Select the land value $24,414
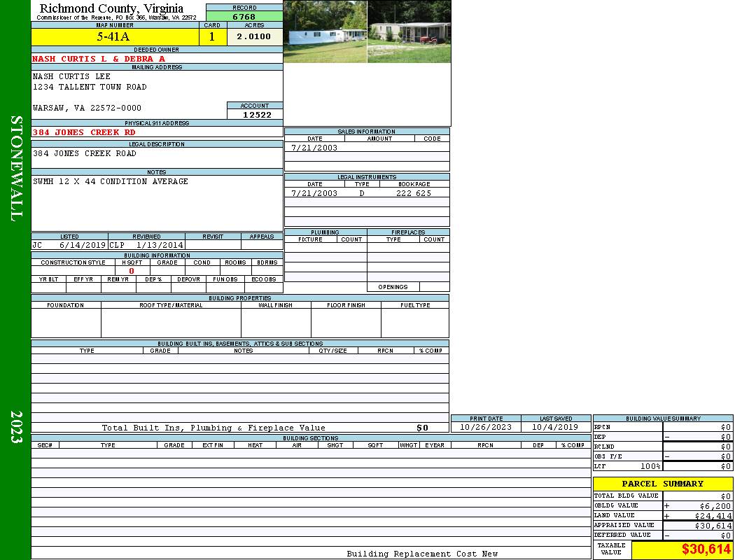Viewport: 735px width, 560px height. click(x=713, y=516)
